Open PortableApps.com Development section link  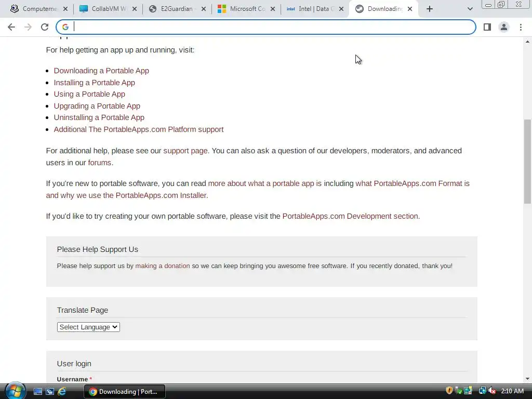350,216
